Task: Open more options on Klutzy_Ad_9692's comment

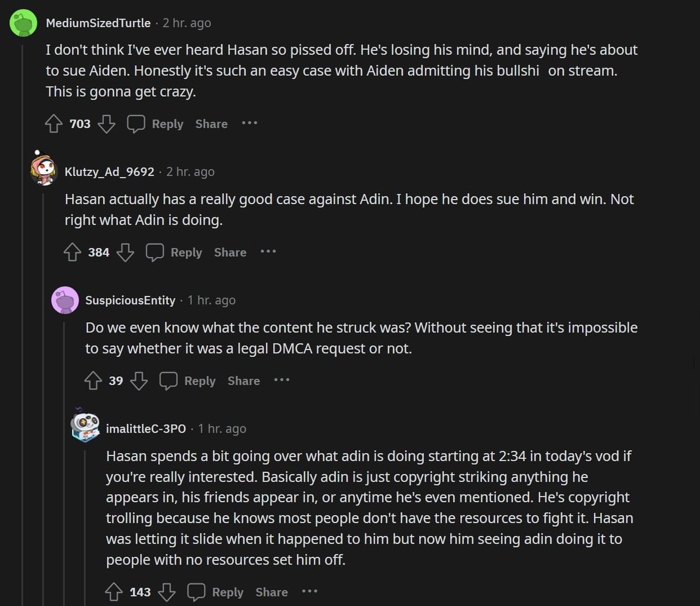Action: [x=268, y=251]
